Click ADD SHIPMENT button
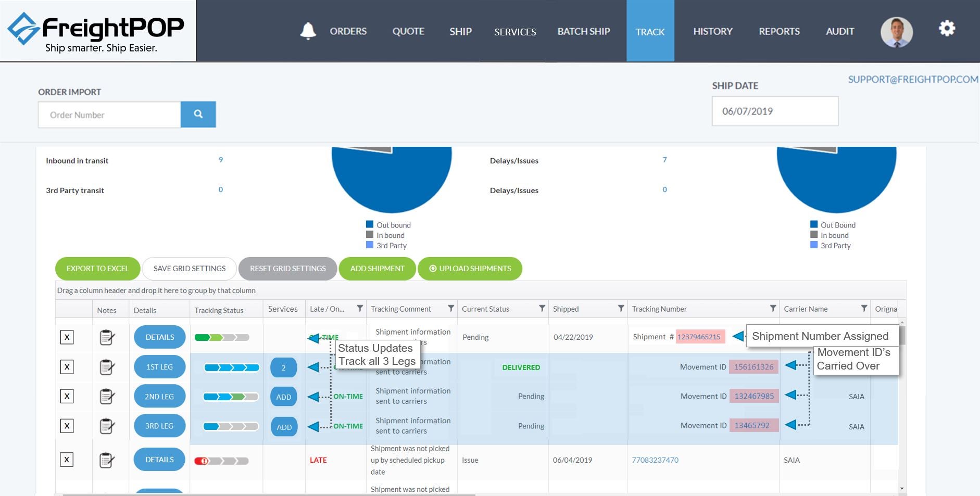This screenshot has width=980, height=496. click(x=377, y=269)
